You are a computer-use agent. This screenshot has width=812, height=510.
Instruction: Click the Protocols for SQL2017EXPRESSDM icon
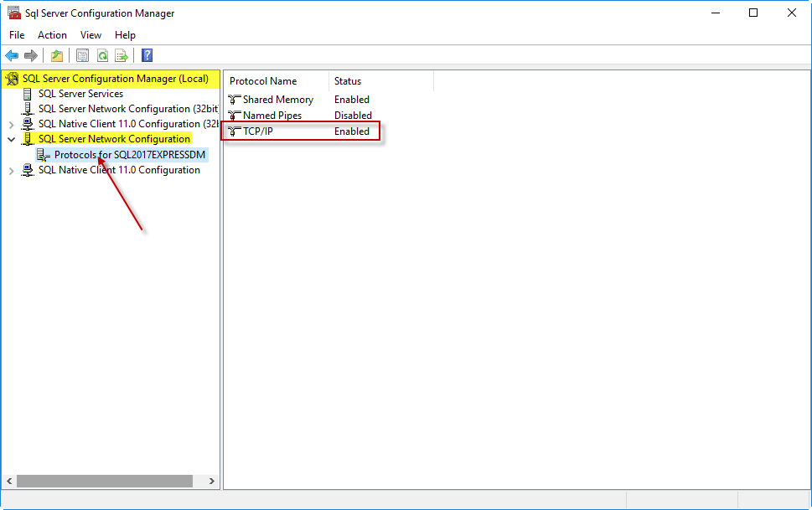pos(44,155)
